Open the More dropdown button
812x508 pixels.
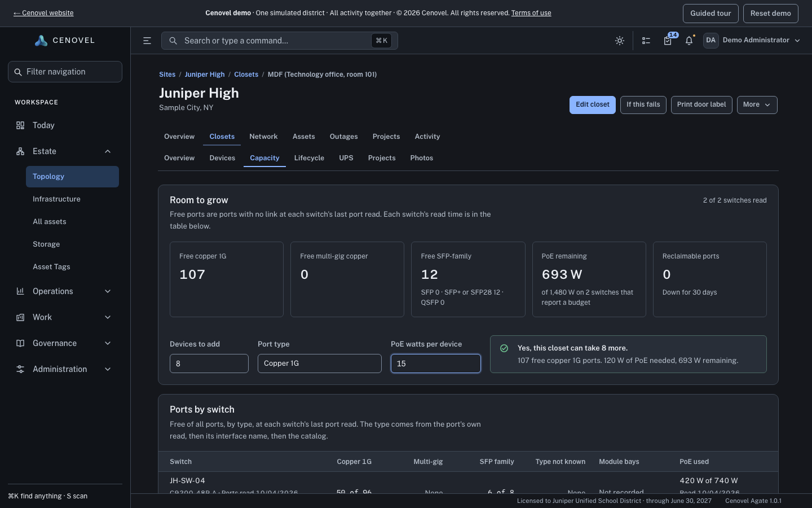click(757, 105)
